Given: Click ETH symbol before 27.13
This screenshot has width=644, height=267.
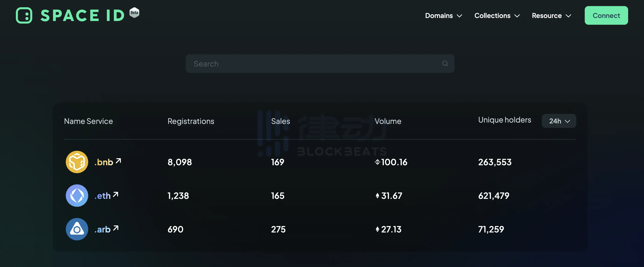Looking at the screenshot, I should [x=377, y=229].
